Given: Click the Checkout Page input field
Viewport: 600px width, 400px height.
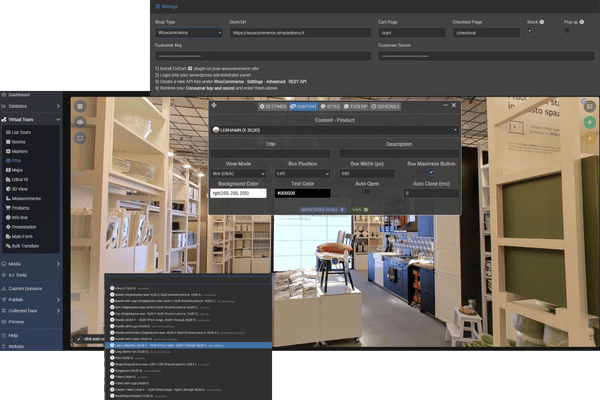Looking at the screenshot, I should coord(486,33).
